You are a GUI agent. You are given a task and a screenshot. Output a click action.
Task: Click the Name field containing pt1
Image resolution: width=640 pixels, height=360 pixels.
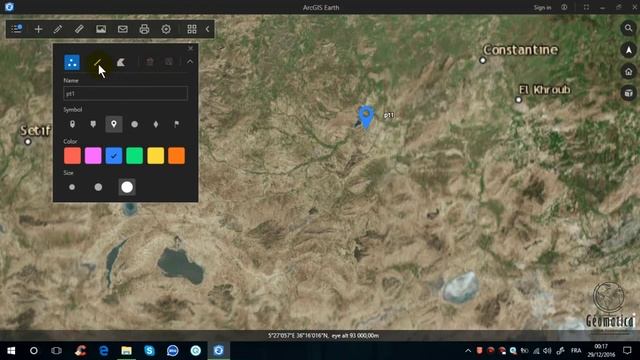click(x=126, y=93)
